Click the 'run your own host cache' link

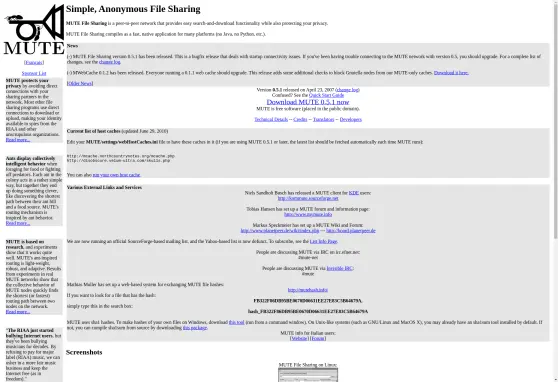coord(116,175)
